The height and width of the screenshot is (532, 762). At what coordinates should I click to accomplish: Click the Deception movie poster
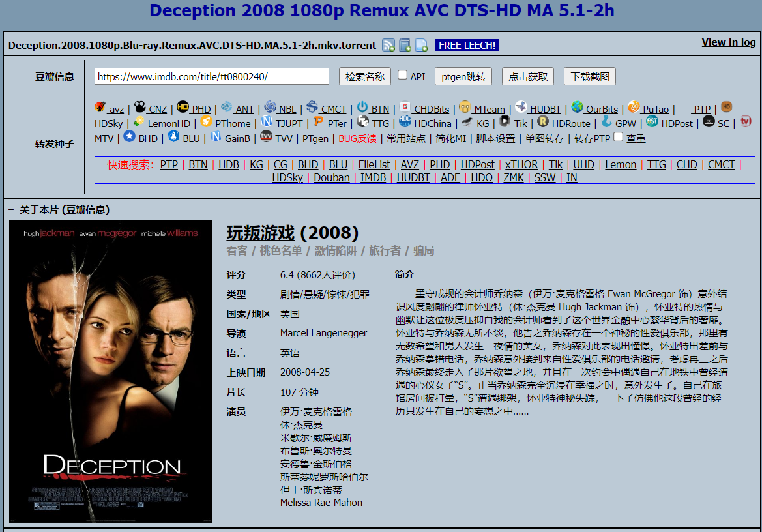111,372
